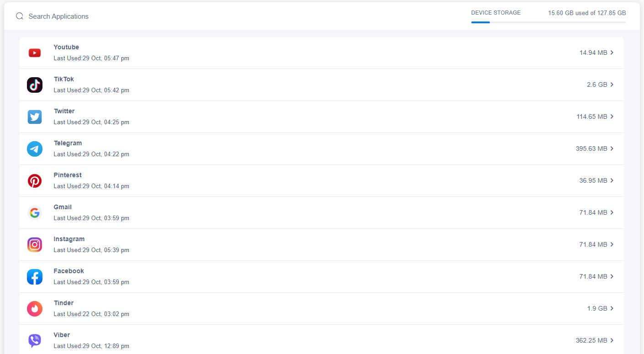Click the Youtube app icon
Viewport: 644px width, 354px height.
coord(35,53)
